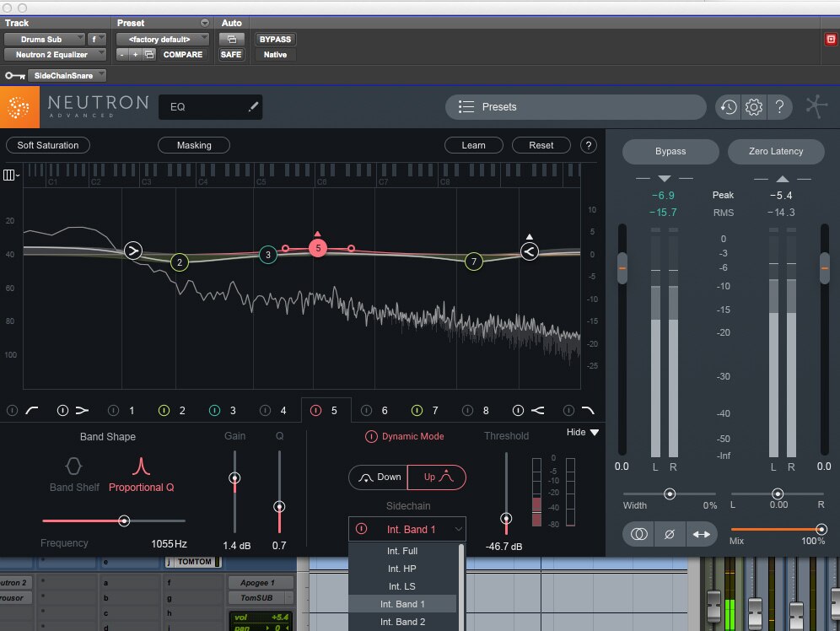
Task: Open the insert letter f dropdown
Action: click(97, 39)
